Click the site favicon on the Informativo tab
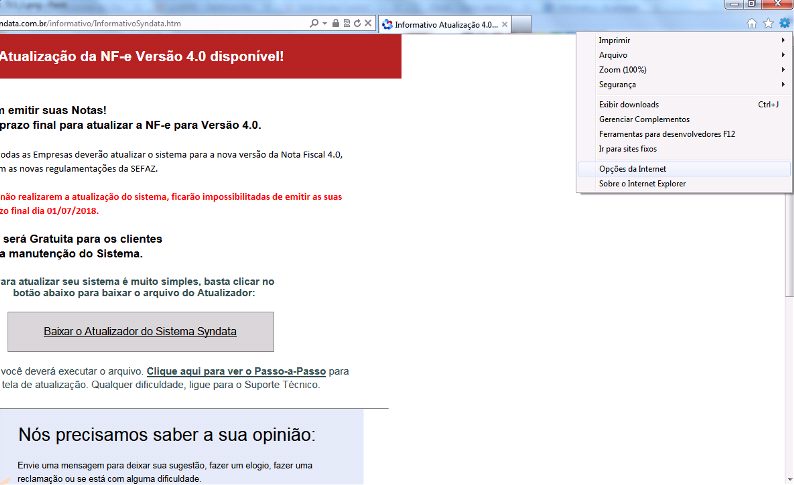The height and width of the screenshot is (485, 794). coord(387,24)
